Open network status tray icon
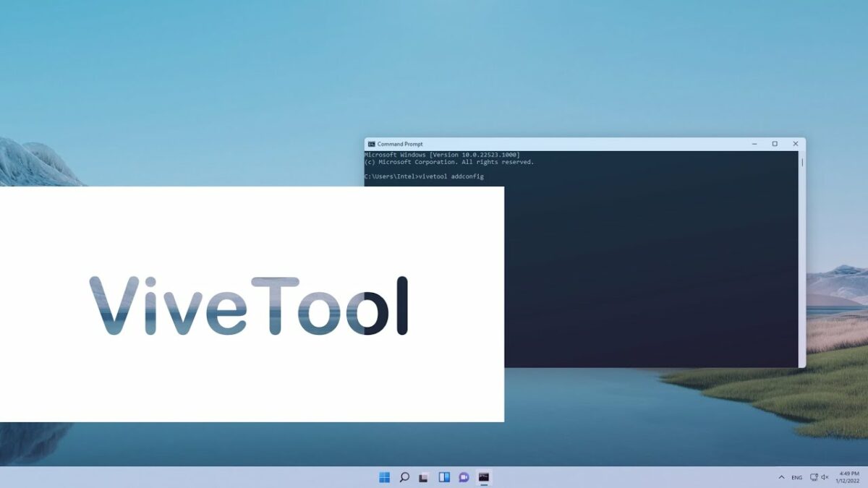Viewport: 868px width, 488px height. (814, 477)
